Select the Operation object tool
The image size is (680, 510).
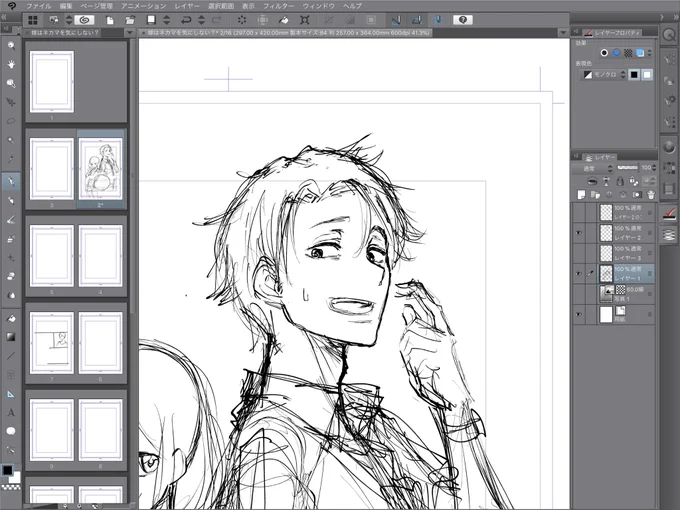tap(11, 83)
